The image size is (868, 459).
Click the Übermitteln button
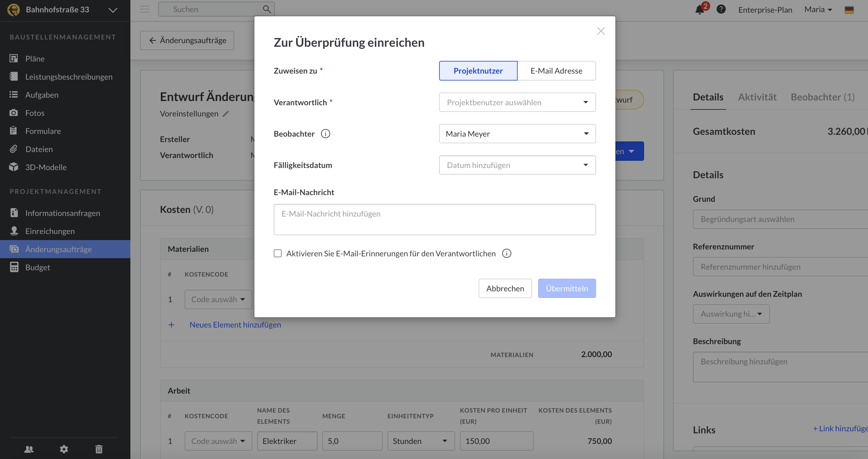click(567, 288)
